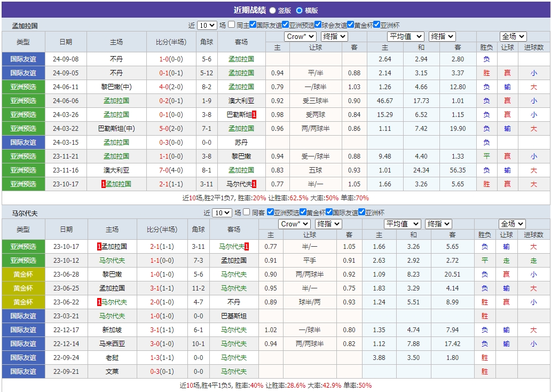This screenshot has width=551, height=392.
Task: Uncheck the 国际友谊 filter for Bangladesh matches
Action: tap(253, 25)
